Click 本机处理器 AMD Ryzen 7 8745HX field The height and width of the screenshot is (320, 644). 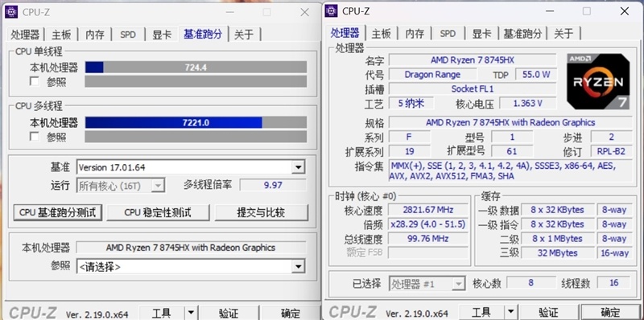coord(191,248)
